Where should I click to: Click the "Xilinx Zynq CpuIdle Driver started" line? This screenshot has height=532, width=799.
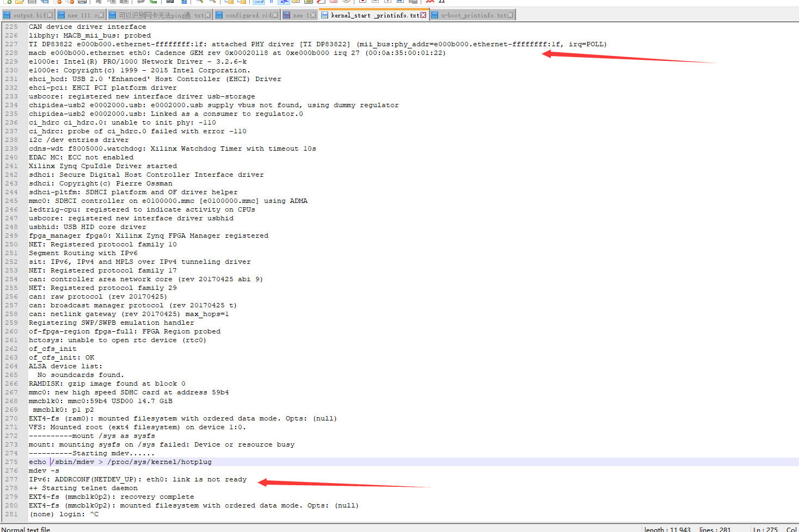tap(103, 166)
